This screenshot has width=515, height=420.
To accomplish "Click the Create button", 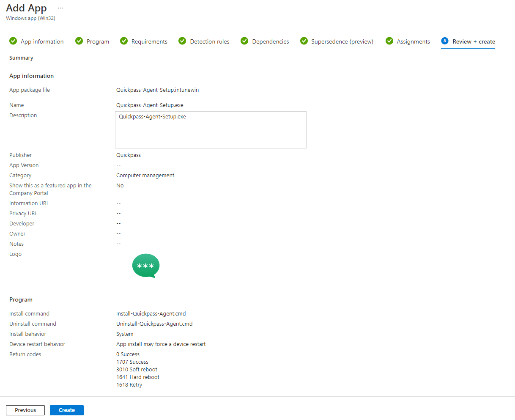I will 67,410.
